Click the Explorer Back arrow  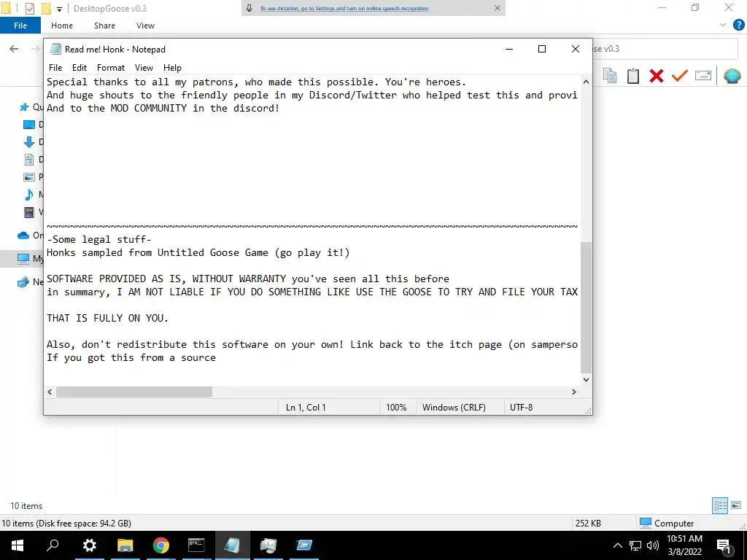coord(15,49)
